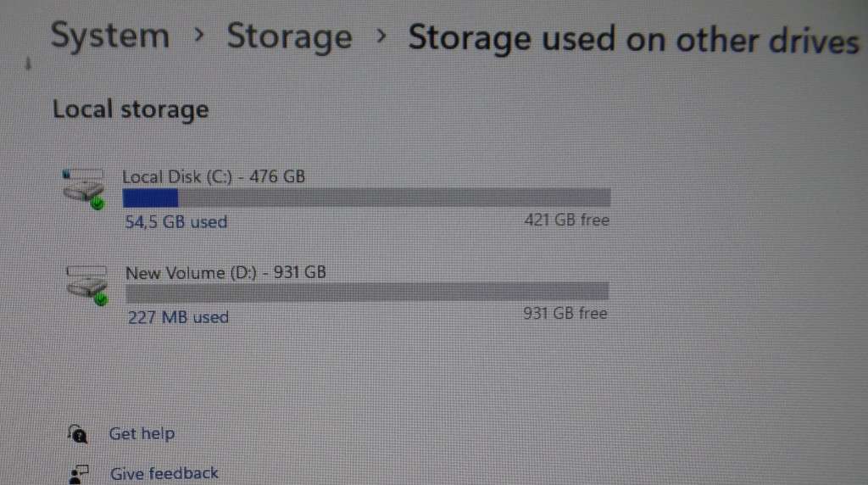Image resolution: width=868 pixels, height=485 pixels.
Task: Click the 421 GB free text
Action: (567, 220)
